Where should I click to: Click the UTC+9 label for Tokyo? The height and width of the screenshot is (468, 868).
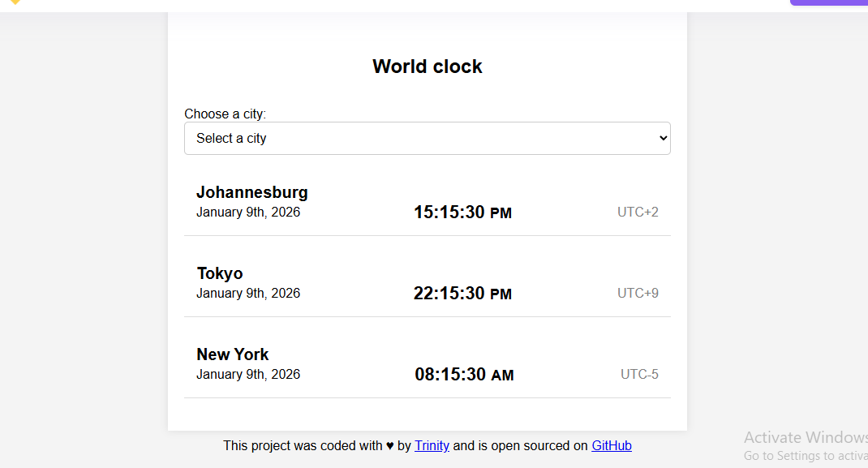tap(638, 293)
